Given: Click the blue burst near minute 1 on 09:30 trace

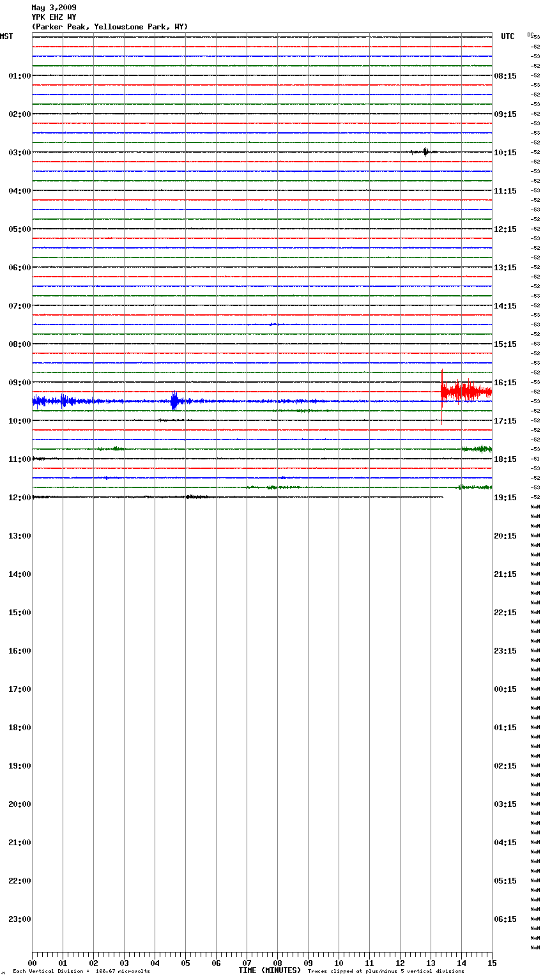Looking at the screenshot, I should (x=64, y=401).
